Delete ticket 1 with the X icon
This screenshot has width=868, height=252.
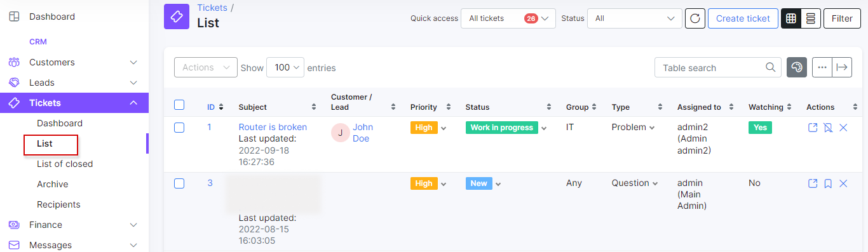843,128
